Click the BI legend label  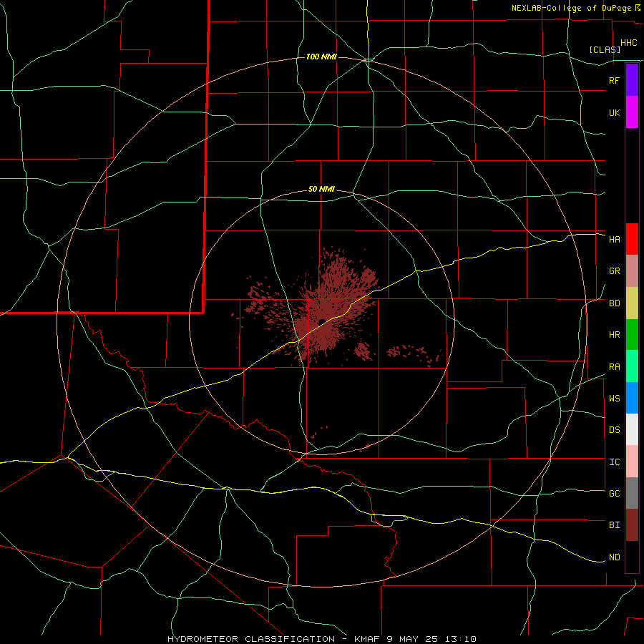click(x=614, y=525)
